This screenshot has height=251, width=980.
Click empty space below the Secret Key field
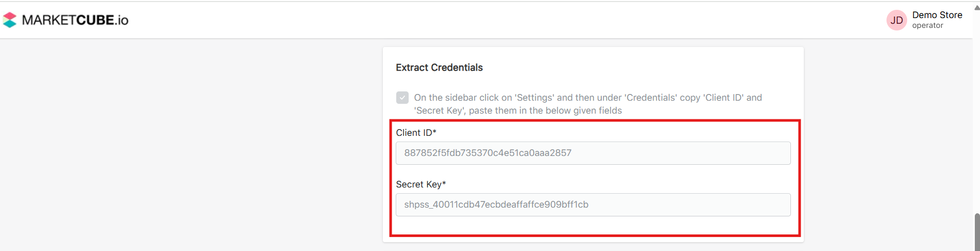(x=593, y=226)
